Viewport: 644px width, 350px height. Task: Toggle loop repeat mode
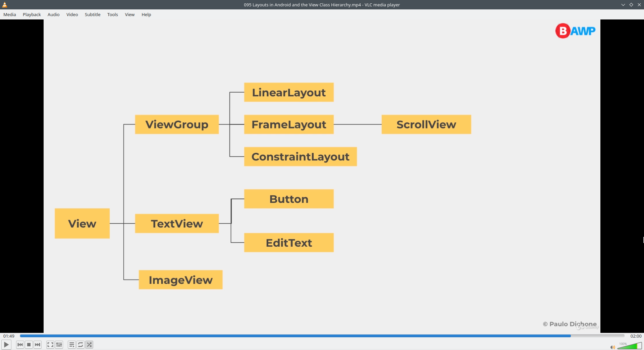point(80,345)
